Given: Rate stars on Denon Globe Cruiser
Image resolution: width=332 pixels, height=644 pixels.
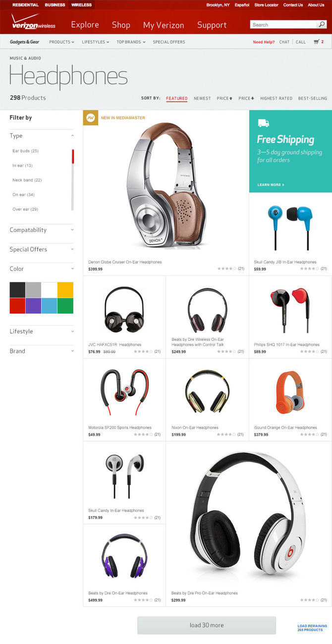Looking at the screenshot, I should point(227,268).
